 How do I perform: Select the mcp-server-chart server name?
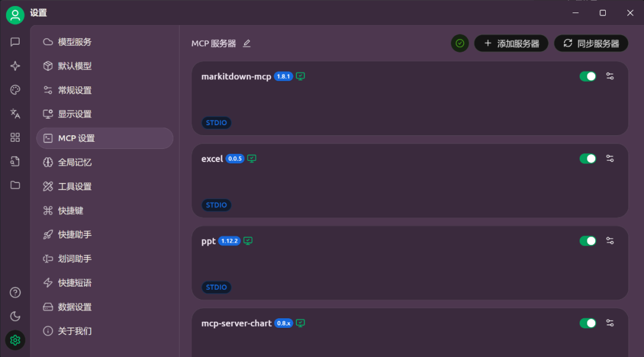coord(236,324)
